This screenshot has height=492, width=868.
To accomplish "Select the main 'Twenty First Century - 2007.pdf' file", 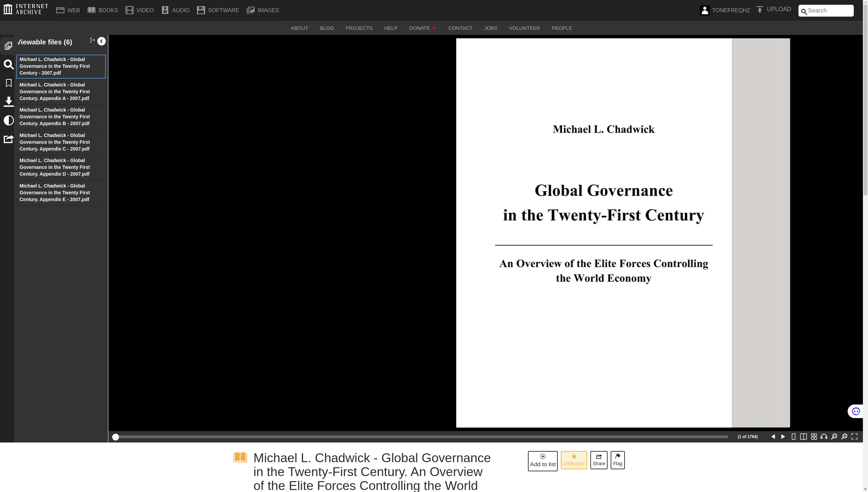I will click(x=61, y=66).
